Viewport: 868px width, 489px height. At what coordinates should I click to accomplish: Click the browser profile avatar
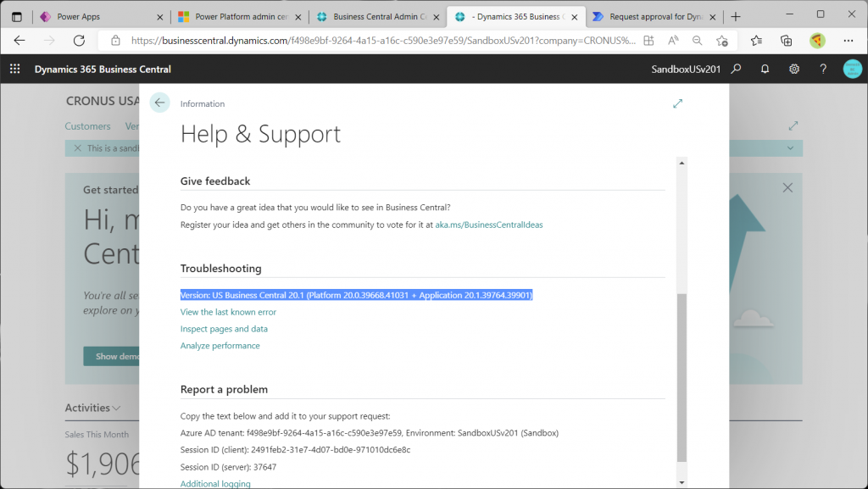point(817,41)
